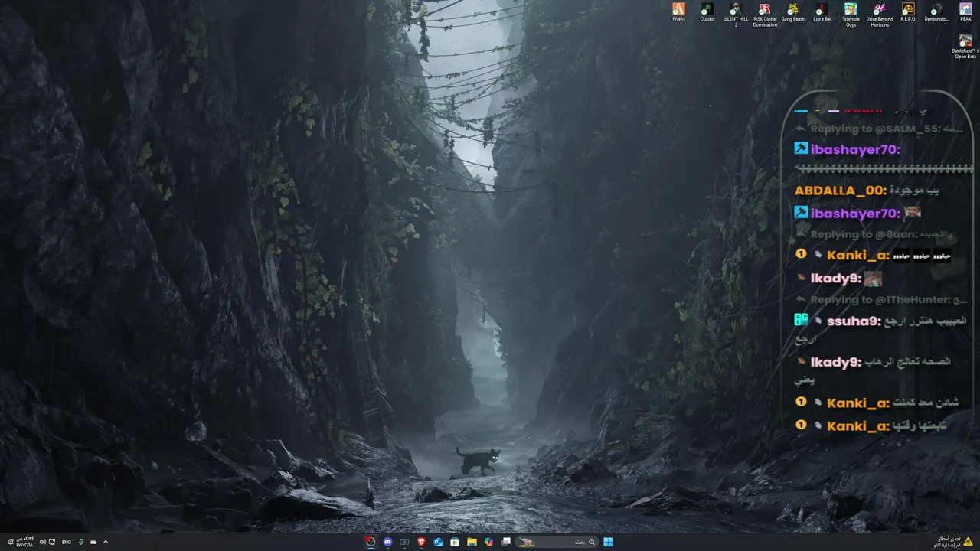Image resolution: width=980 pixels, height=551 pixels.
Task: Open Microsoft Store from the taskbar
Action: 455,542
